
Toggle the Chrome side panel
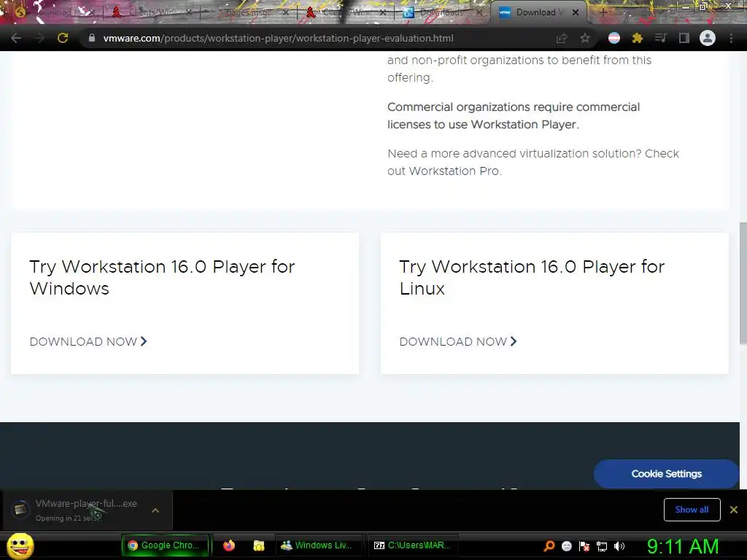[684, 38]
